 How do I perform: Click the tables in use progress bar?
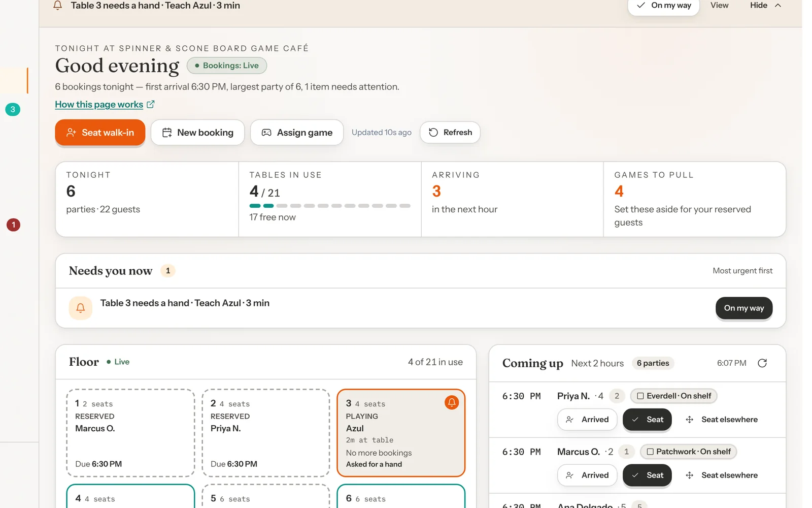[330, 206]
